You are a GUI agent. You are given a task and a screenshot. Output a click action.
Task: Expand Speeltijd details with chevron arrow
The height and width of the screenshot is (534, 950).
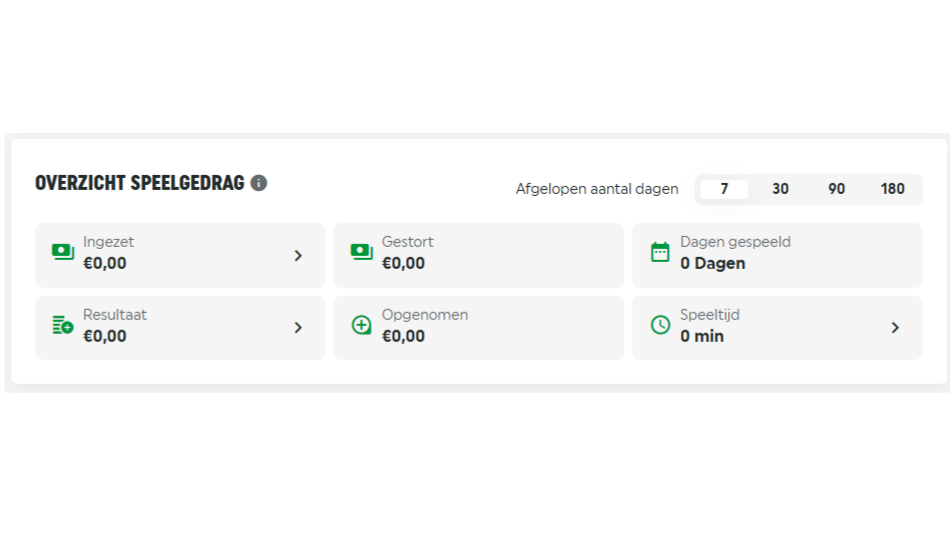pyautogui.click(x=895, y=327)
